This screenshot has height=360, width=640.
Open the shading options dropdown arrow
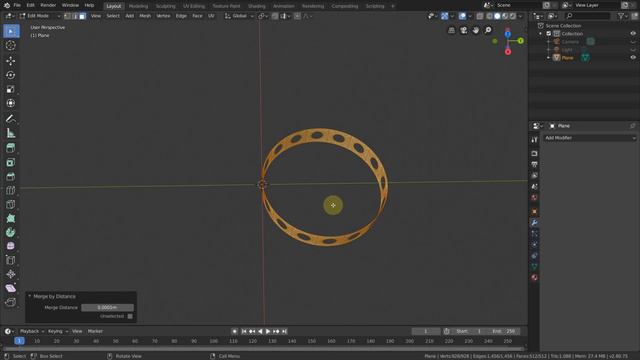[x=520, y=16]
